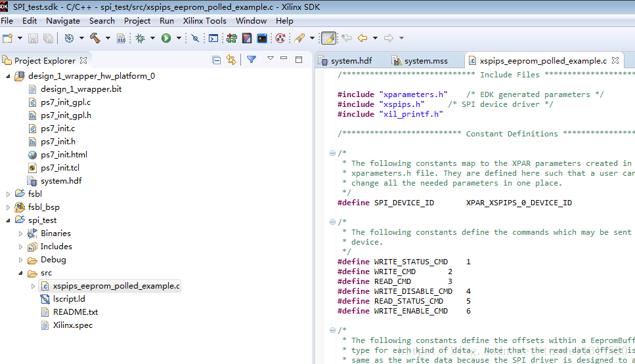Click the blue filter funnel icon

coord(252,60)
